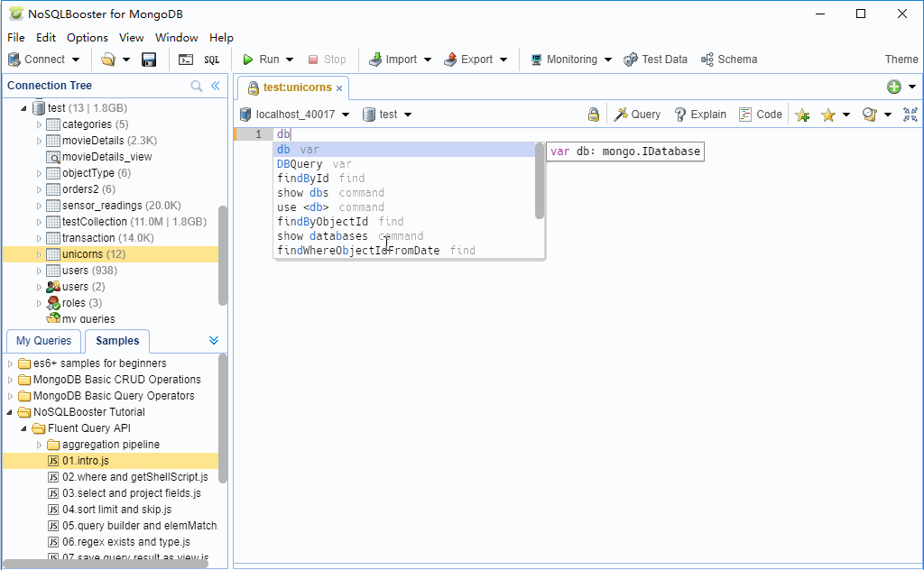Screen dimensions: 924x570
Task: Click the Save script icon
Action: 149,59
